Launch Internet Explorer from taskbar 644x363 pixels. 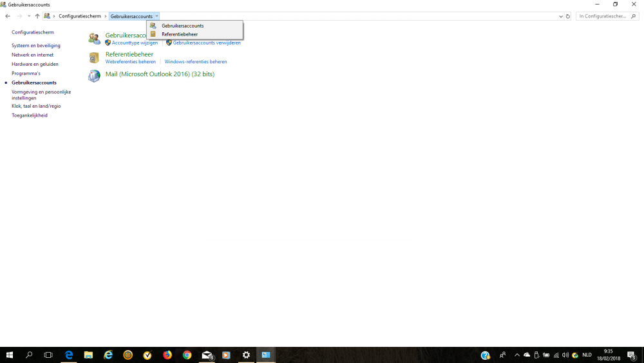(108, 355)
